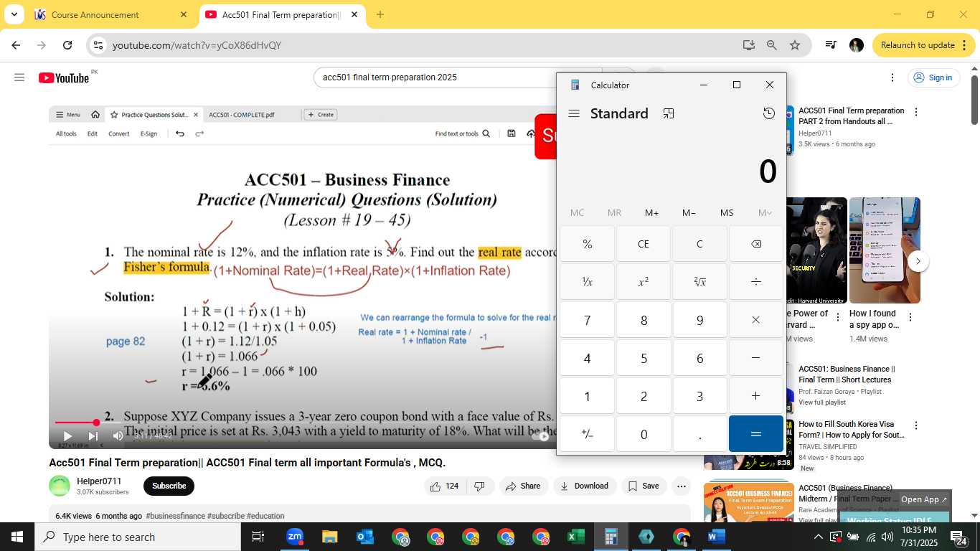Click the Chrome address bar URL

point(197,45)
